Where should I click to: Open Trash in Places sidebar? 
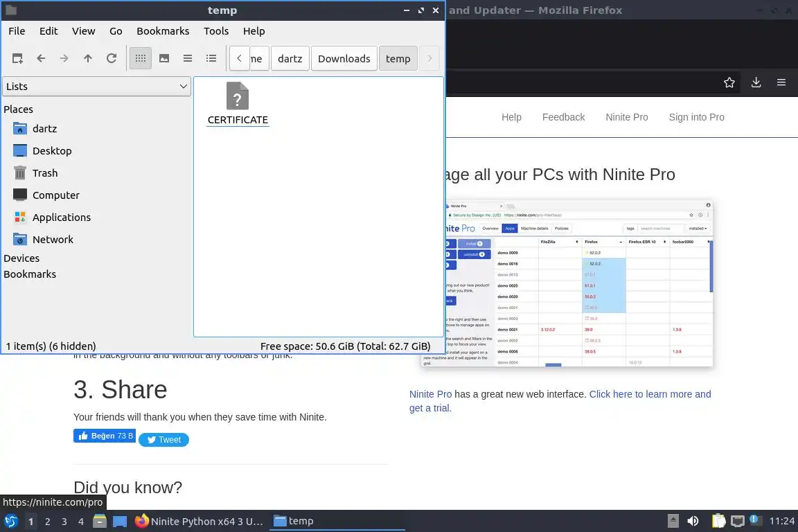[x=45, y=173]
